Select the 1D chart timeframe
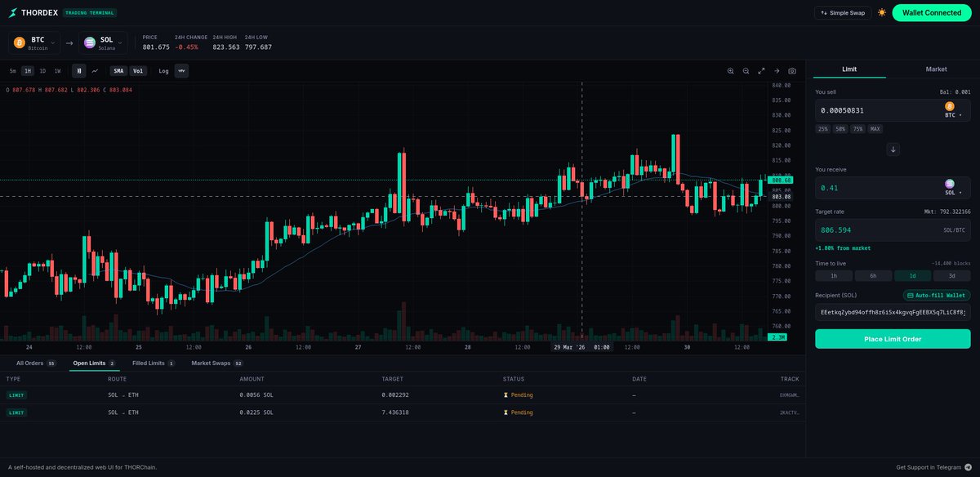This screenshot has width=980, height=477. 42,71
